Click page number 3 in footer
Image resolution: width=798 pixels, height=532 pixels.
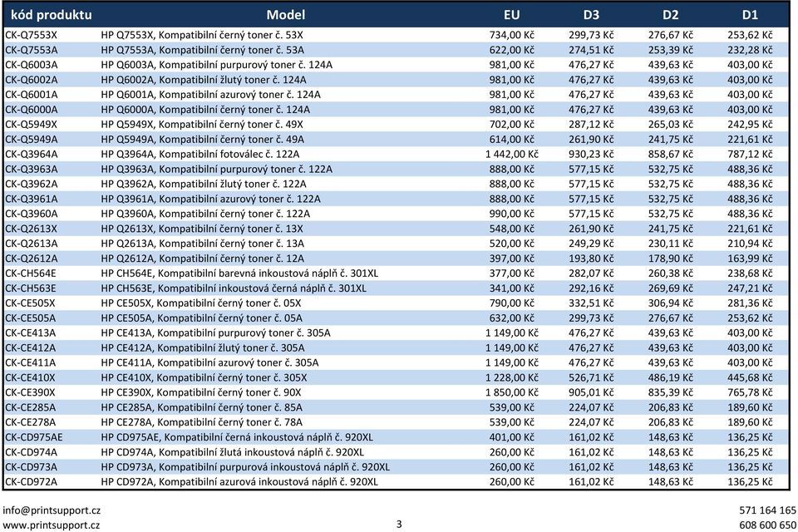399,524
